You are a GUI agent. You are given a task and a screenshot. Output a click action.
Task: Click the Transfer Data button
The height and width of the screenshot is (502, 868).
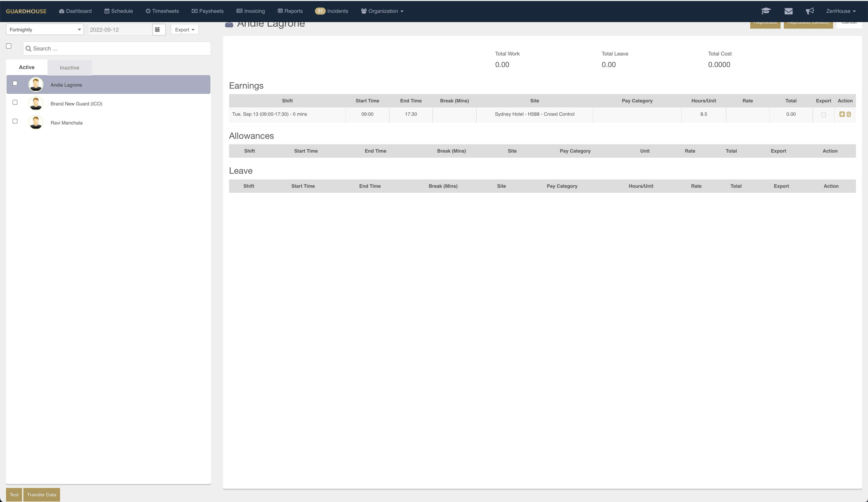41,494
